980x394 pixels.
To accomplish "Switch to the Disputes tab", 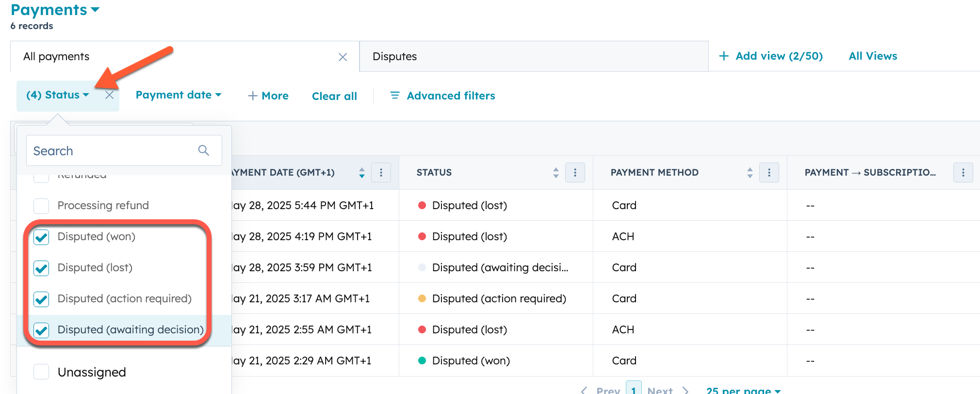I will coord(534,56).
